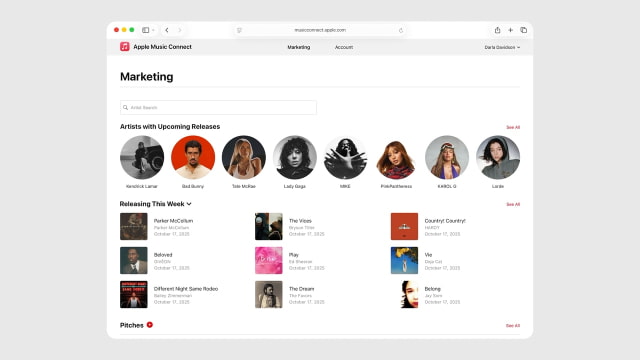Click The Dream release title
This screenshot has height=360, width=640.
pos(302,289)
